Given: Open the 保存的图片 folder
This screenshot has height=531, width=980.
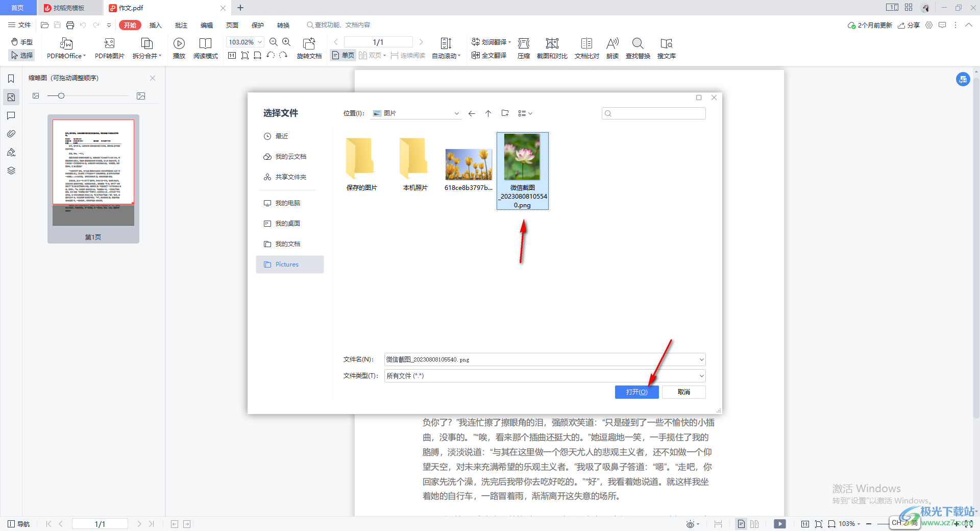Looking at the screenshot, I should (361, 164).
